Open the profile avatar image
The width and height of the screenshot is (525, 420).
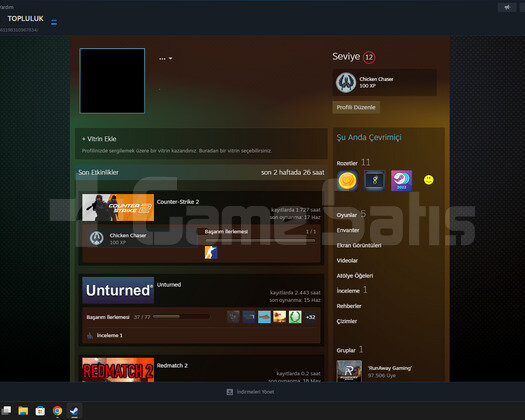pyautogui.click(x=112, y=81)
